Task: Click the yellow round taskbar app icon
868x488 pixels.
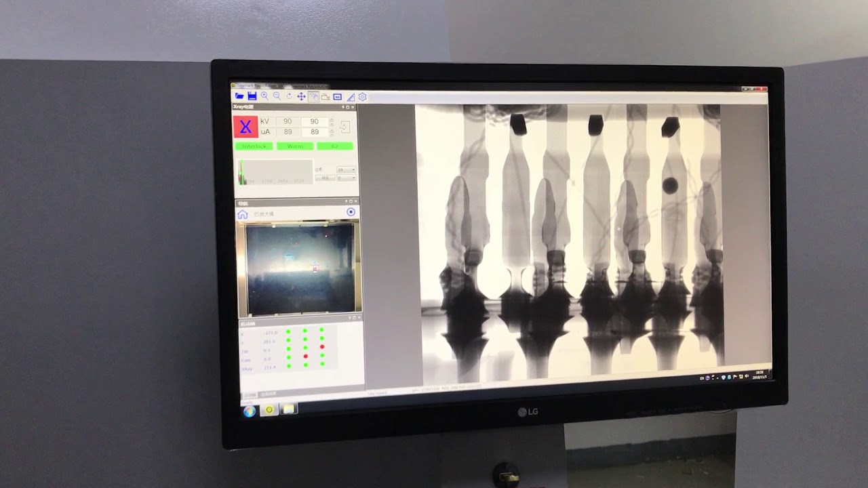Action: [269, 409]
